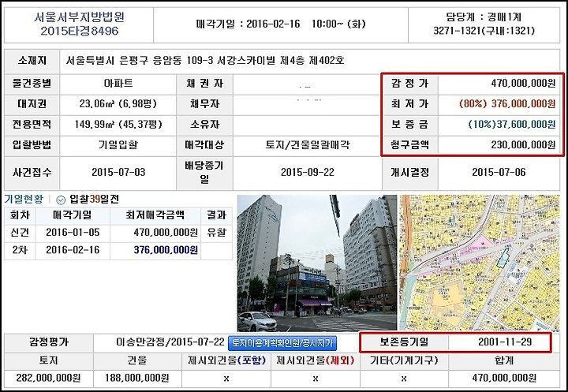The image size is (568, 392).
Task: Select phone number 3271-1321(구내:1321)
Action: [x=484, y=31]
